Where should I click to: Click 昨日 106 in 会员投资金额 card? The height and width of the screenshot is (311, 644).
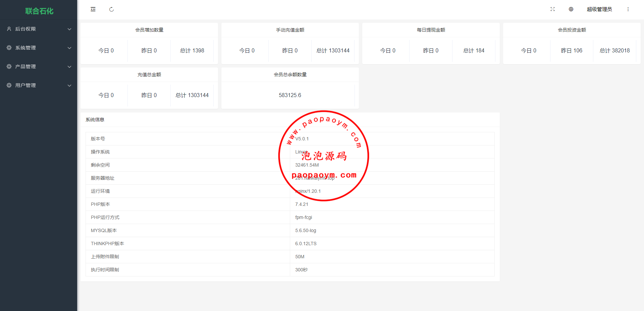tap(572, 51)
